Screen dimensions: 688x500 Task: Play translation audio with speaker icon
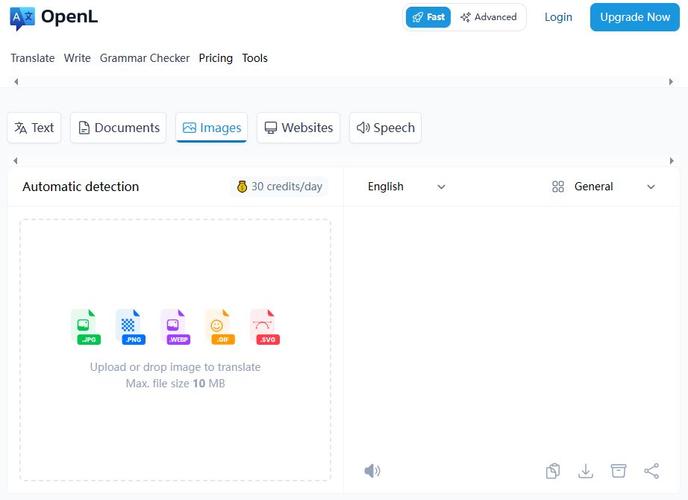(x=372, y=471)
